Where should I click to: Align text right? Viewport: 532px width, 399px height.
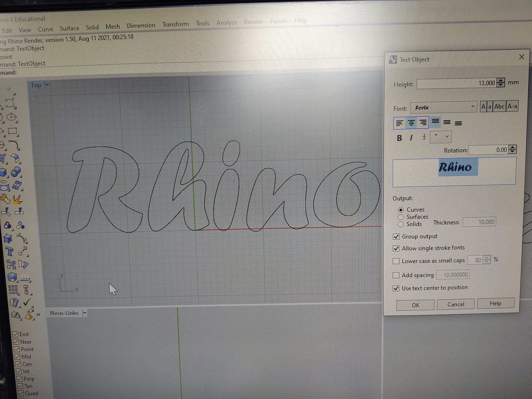[x=423, y=122]
